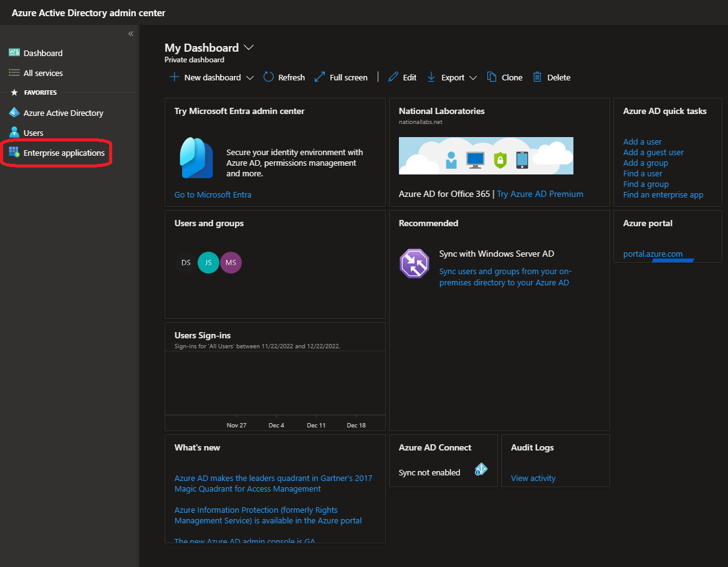Screen dimensions: 728x567
Task: Expand the Export dropdown chevron
Action: pos(473,78)
